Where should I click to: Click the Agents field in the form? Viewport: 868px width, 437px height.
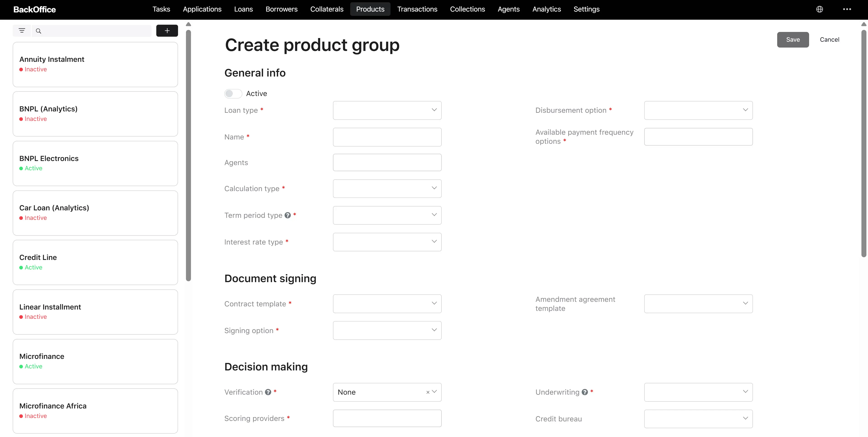pos(387,163)
